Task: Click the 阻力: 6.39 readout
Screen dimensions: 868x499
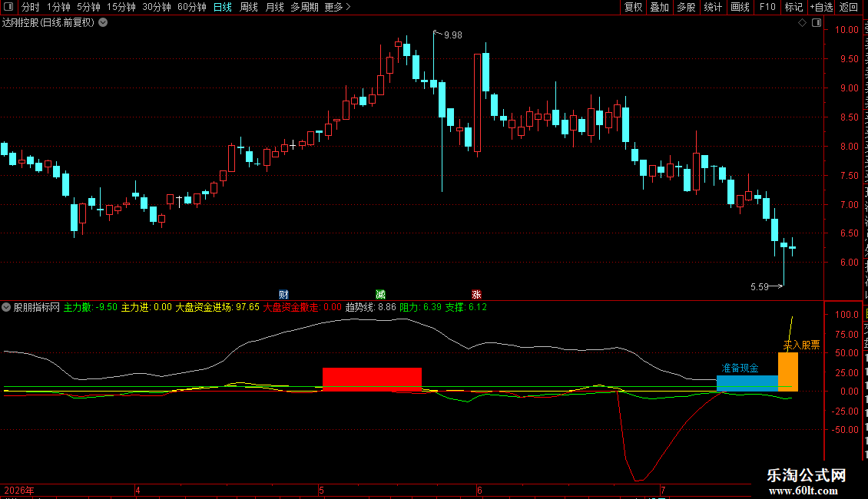Action: 421,307
